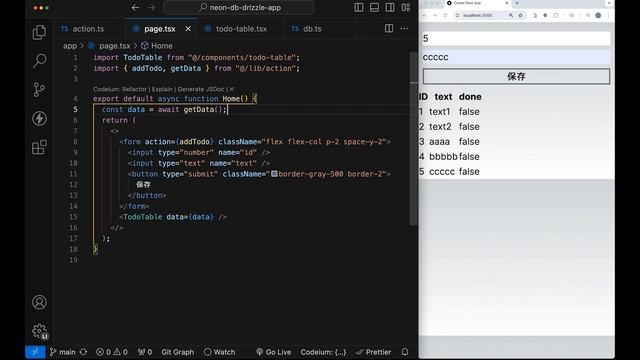Click the Generate JSDoc code lens

click(x=201, y=89)
